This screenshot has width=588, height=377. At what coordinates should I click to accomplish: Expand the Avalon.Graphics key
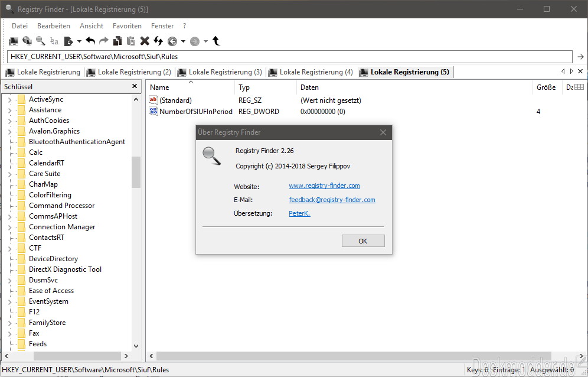coord(10,132)
